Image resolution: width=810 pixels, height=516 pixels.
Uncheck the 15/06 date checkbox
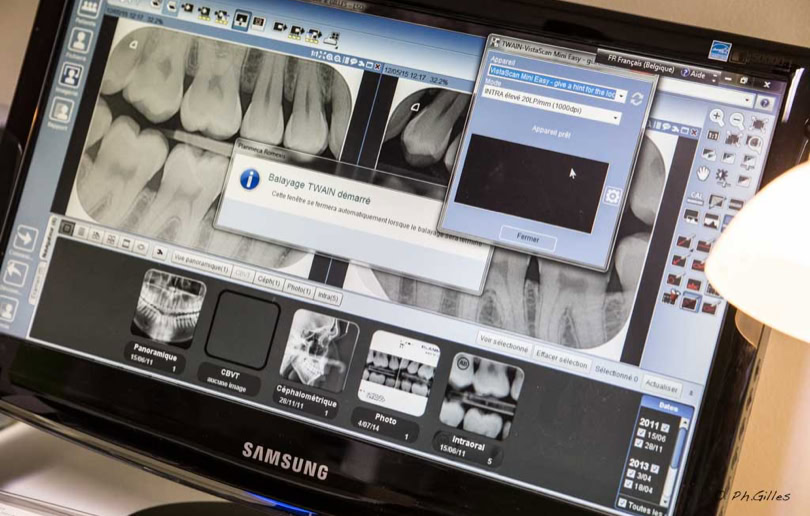pyautogui.click(x=642, y=435)
